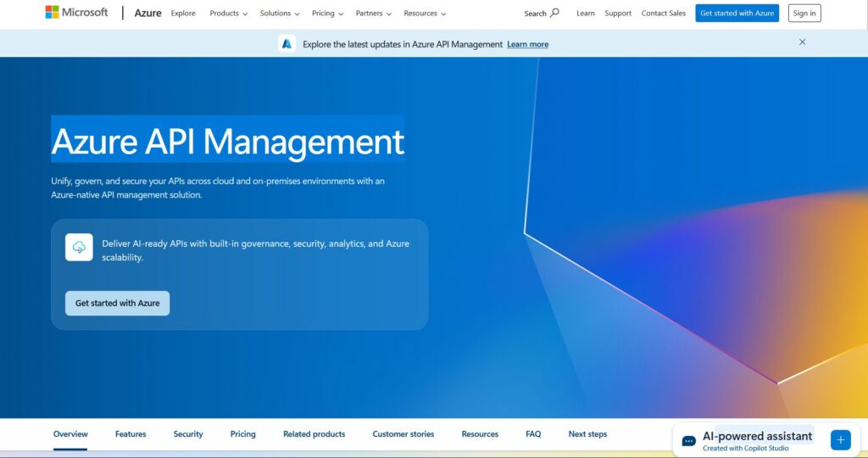Follow the Learn more banner link
The image size is (868, 458).
pos(527,44)
